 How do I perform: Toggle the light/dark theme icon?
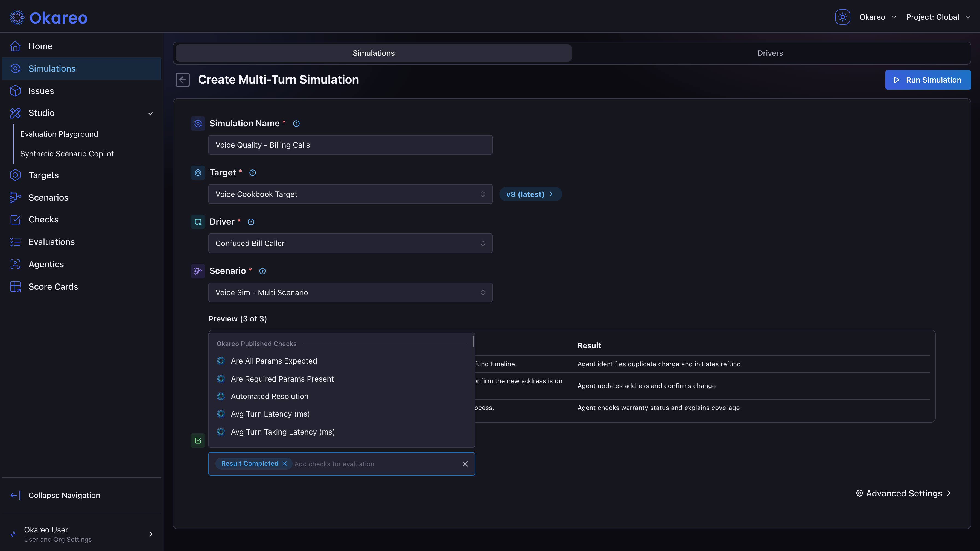pyautogui.click(x=842, y=17)
